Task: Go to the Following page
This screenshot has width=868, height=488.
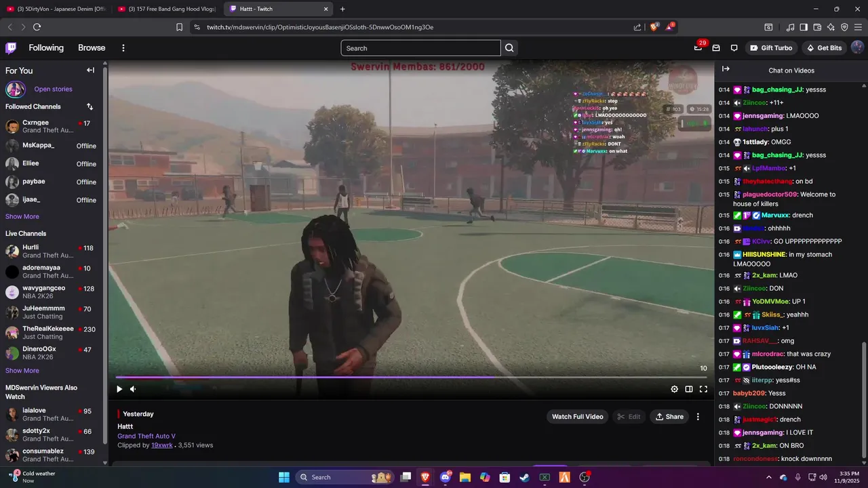Action: click(46, 48)
